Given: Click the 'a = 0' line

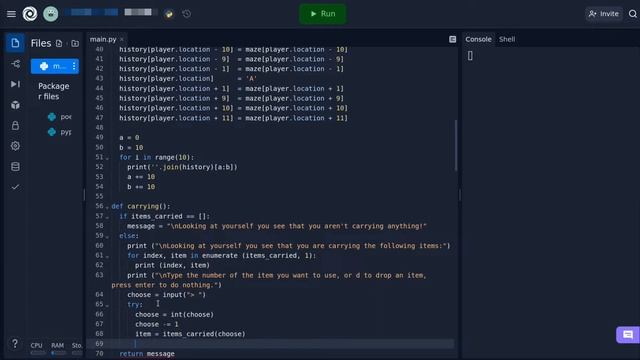Looking at the screenshot, I should click(129, 138).
